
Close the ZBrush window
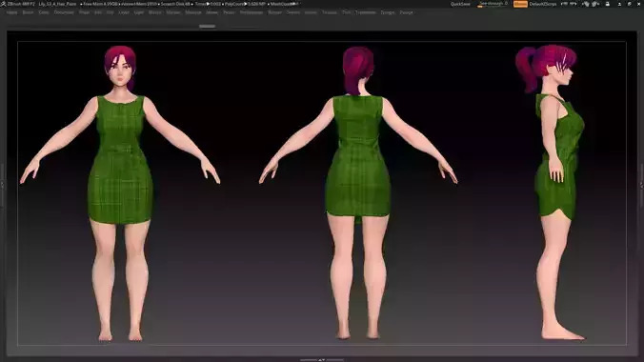639,4
